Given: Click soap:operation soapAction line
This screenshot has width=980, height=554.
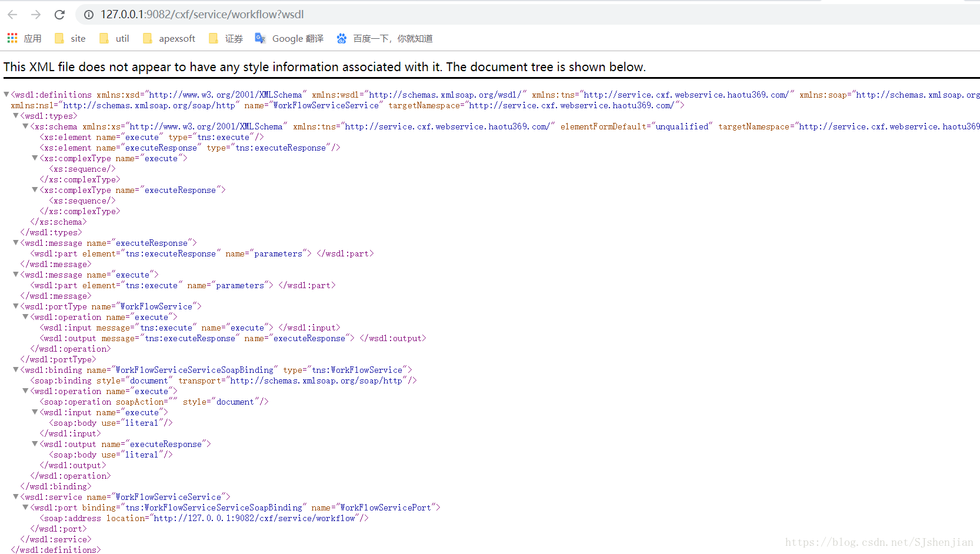Looking at the screenshot, I should (x=154, y=402).
